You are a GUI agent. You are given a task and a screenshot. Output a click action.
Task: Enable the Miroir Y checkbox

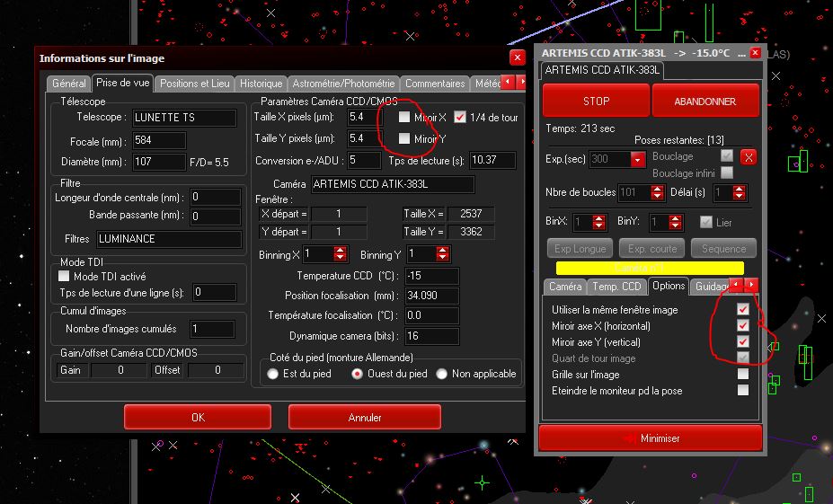404,138
